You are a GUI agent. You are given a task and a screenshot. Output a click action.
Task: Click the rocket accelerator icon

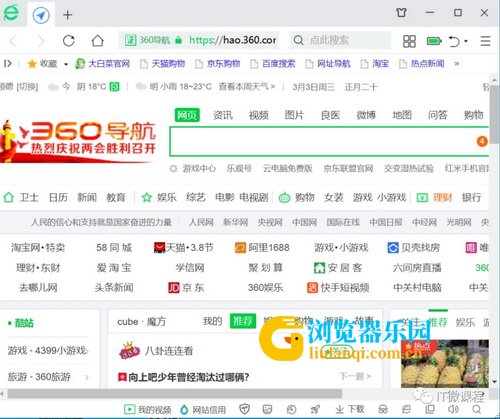point(315,409)
